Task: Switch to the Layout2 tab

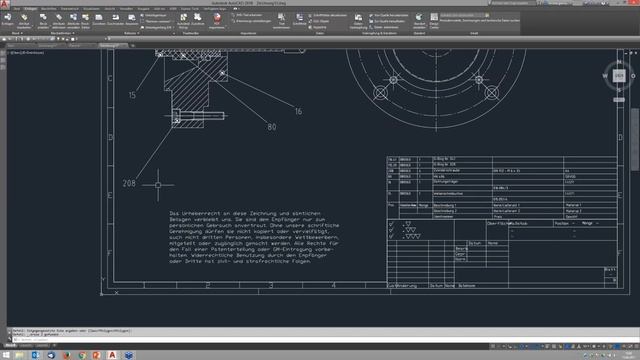Action: (42, 346)
